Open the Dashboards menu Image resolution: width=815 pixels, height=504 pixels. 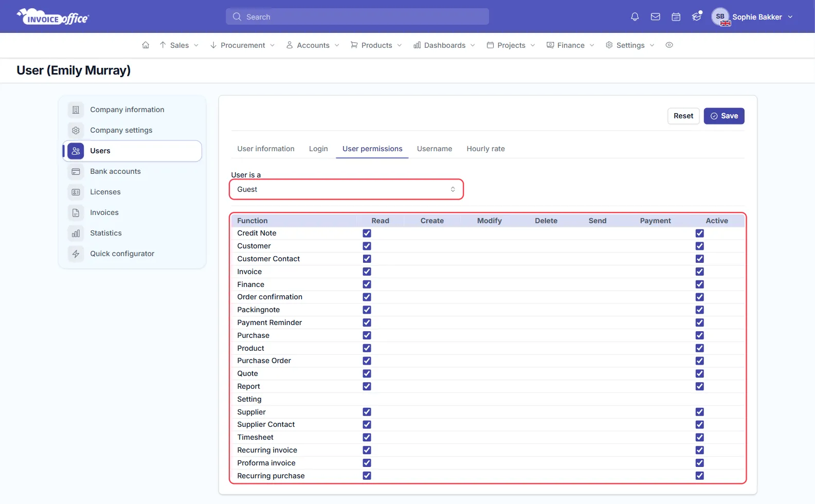click(444, 45)
